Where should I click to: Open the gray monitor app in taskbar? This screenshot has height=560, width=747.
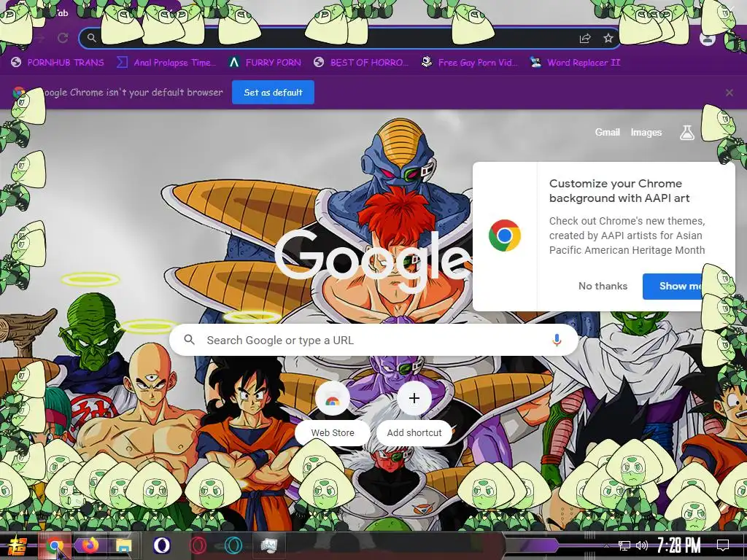pos(269,545)
